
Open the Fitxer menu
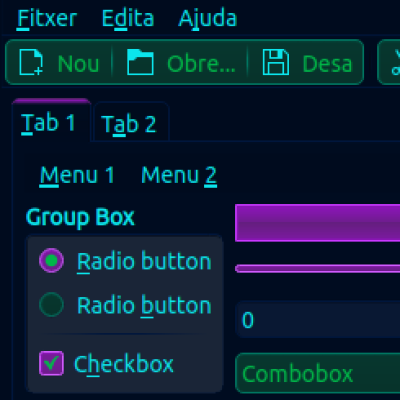47,18
